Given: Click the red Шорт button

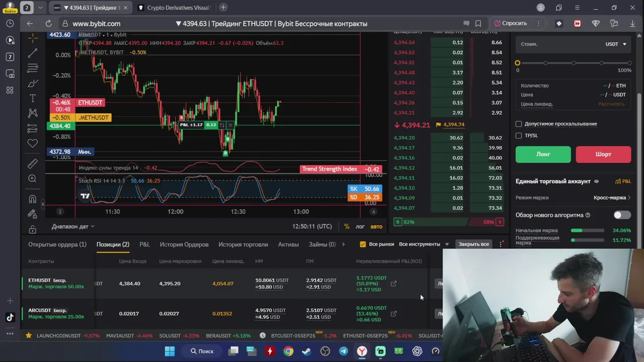Looking at the screenshot, I should pos(603,154).
